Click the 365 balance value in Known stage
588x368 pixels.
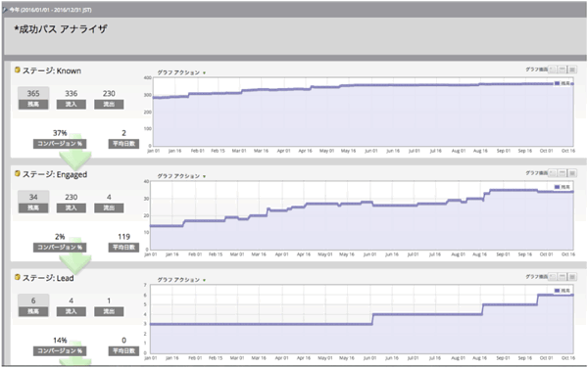pos(33,94)
